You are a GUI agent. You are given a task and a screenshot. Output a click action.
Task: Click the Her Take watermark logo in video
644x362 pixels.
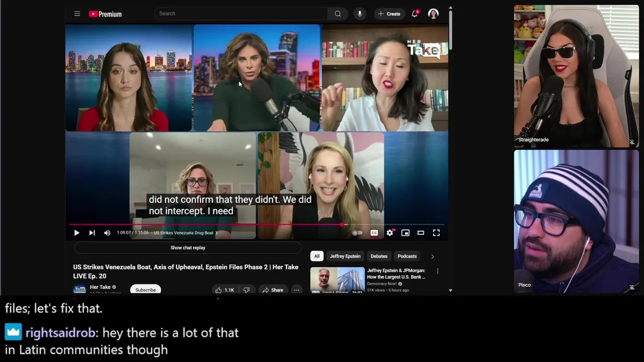point(424,48)
